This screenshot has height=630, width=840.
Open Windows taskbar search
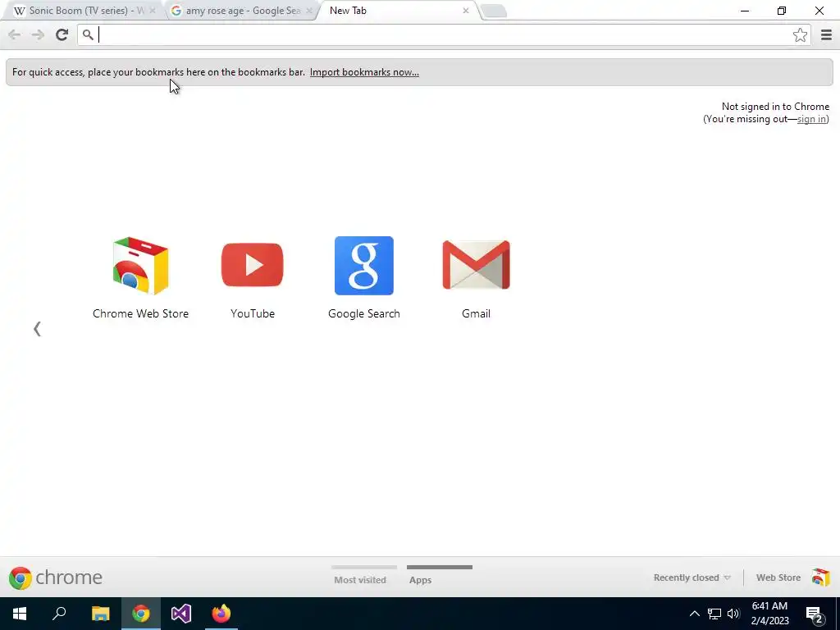(x=59, y=614)
